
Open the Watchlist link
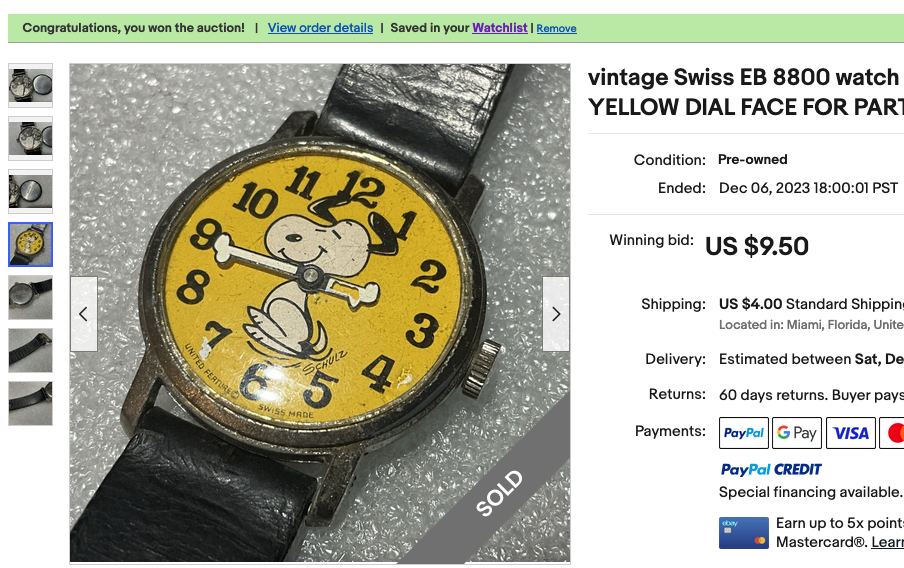499,28
